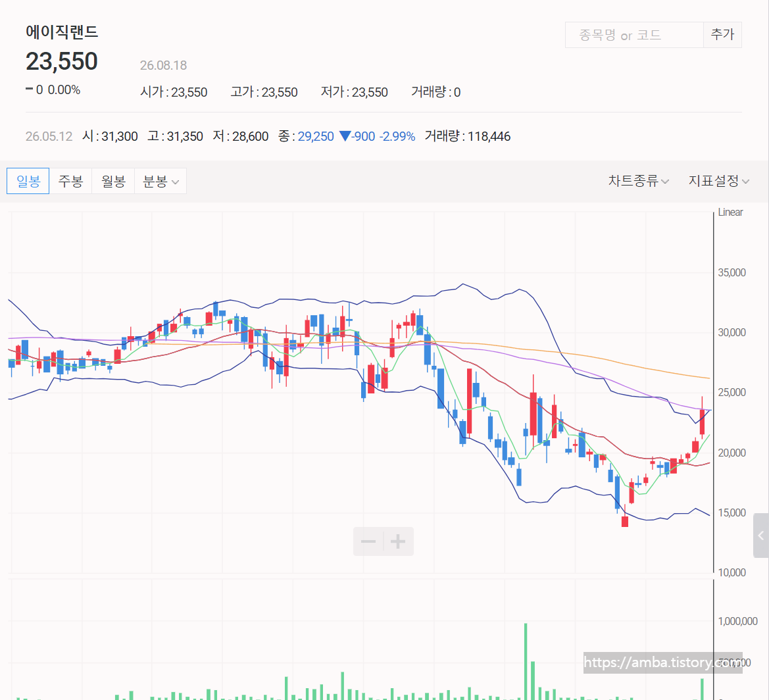Open the 분봉 minute chart dropdown
Screen dimensions: 769x700
click(x=161, y=181)
